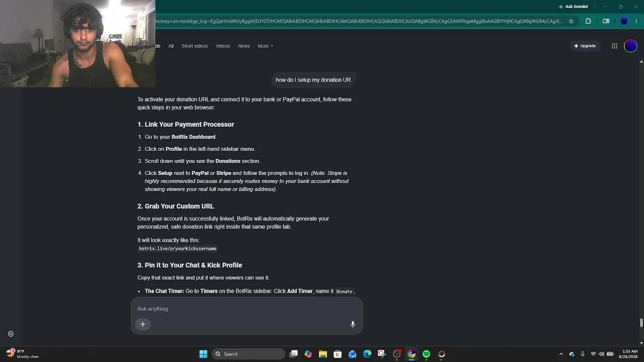Click the 'BotRix Dashboard' bold text

(x=194, y=137)
